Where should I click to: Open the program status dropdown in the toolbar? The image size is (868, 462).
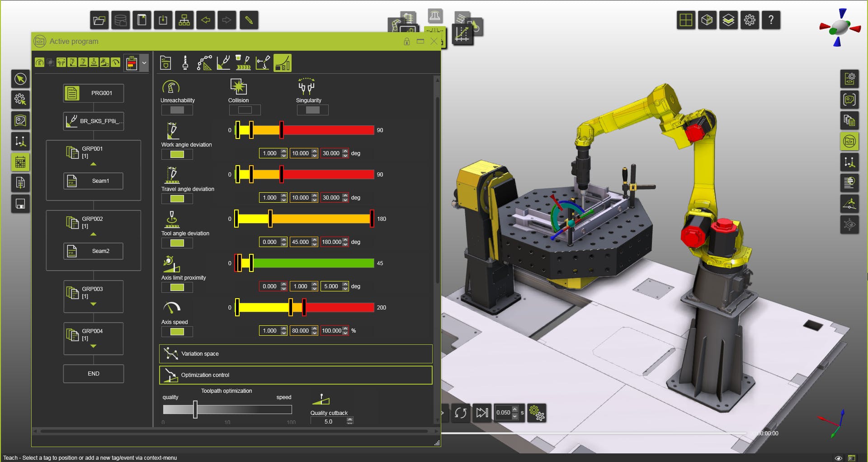(145, 63)
